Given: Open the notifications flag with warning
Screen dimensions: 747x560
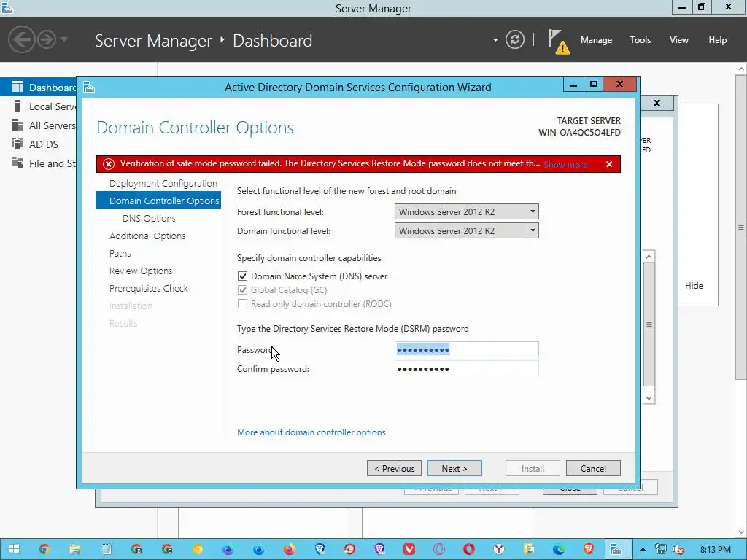Looking at the screenshot, I should [x=559, y=42].
